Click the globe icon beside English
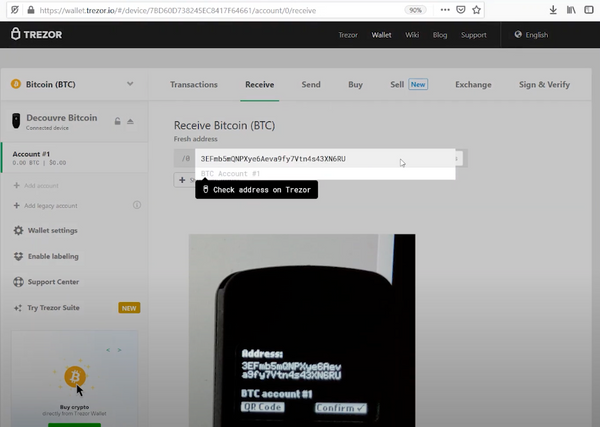Viewport: 600px width, 427px height. (x=518, y=34)
